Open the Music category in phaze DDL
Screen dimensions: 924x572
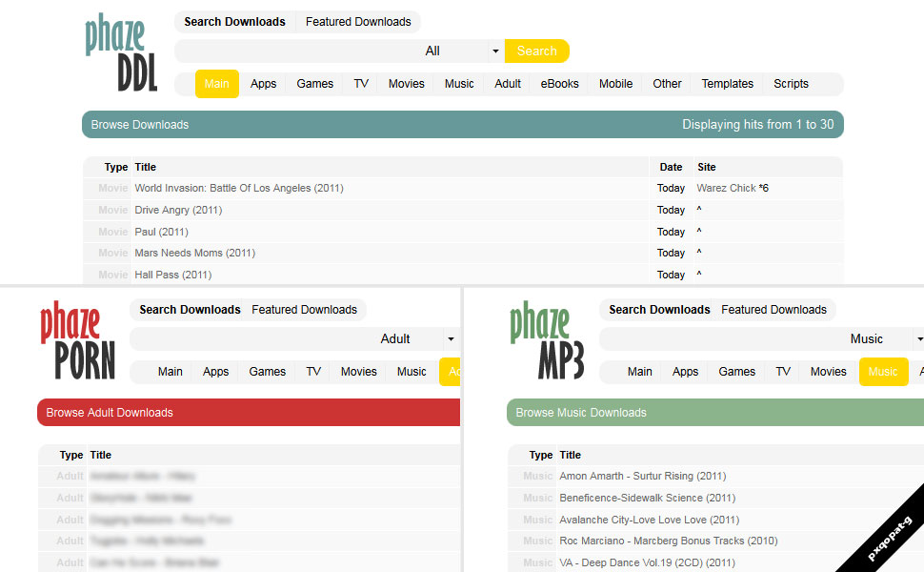(459, 84)
